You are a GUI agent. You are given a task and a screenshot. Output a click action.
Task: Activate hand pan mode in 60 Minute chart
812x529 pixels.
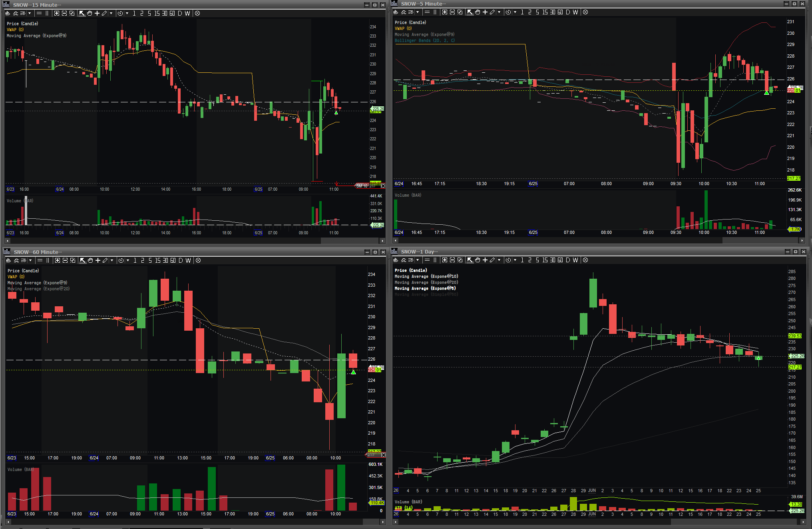[x=90, y=260]
